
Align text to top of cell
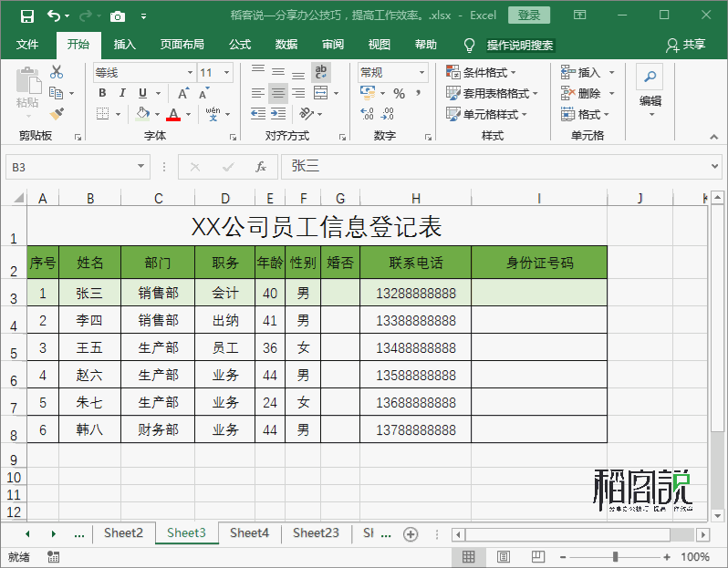(258, 71)
